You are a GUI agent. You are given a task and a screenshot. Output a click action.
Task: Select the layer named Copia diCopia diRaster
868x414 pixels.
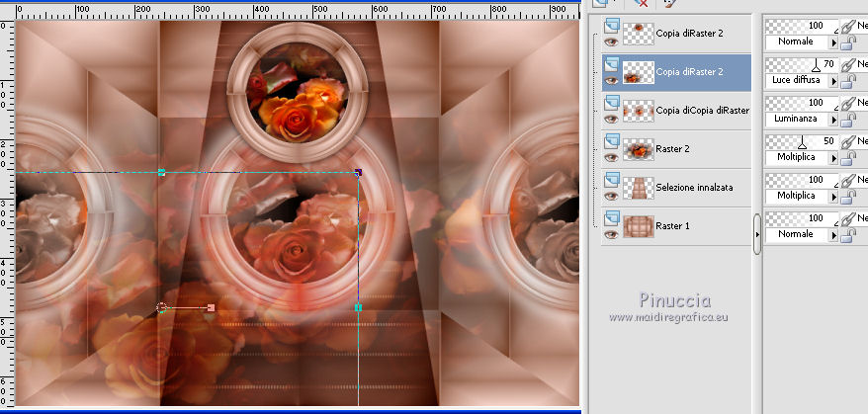tap(703, 111)
